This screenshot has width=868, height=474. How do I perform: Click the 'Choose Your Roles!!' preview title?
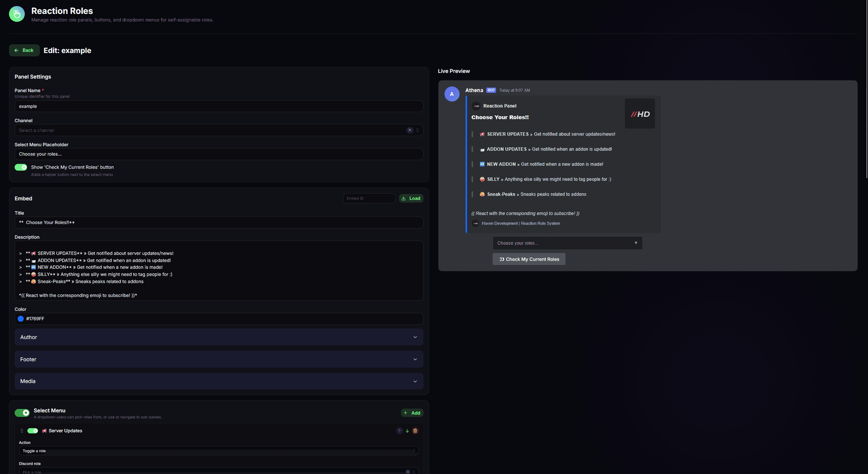click(x=500, y=117)
